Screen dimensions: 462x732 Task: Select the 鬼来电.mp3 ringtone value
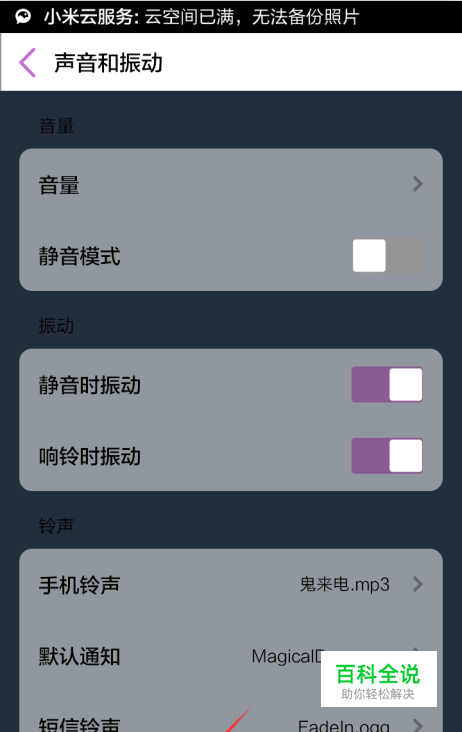click(344, 584)
